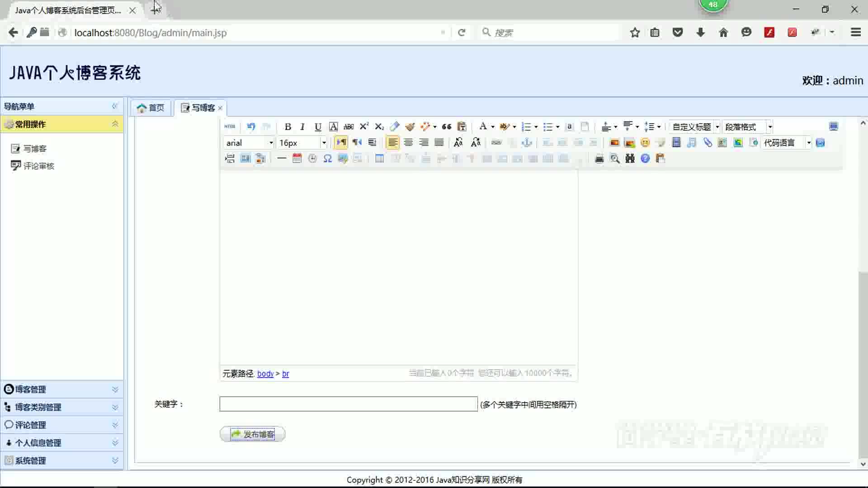The width and height of the screenshot is (868, 488).
Task: Open ordered list style dropdown
Action: click(x=536, y=127)
